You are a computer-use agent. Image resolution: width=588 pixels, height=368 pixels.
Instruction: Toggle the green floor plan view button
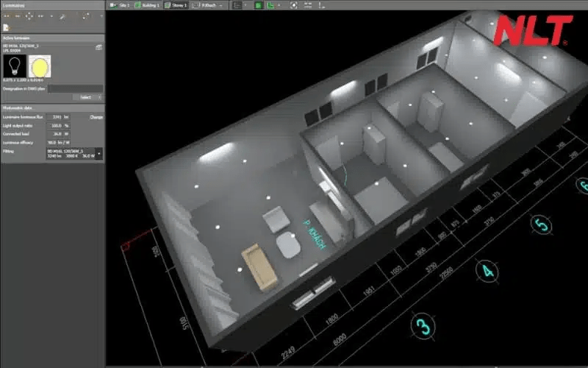[x=270, y=4]
